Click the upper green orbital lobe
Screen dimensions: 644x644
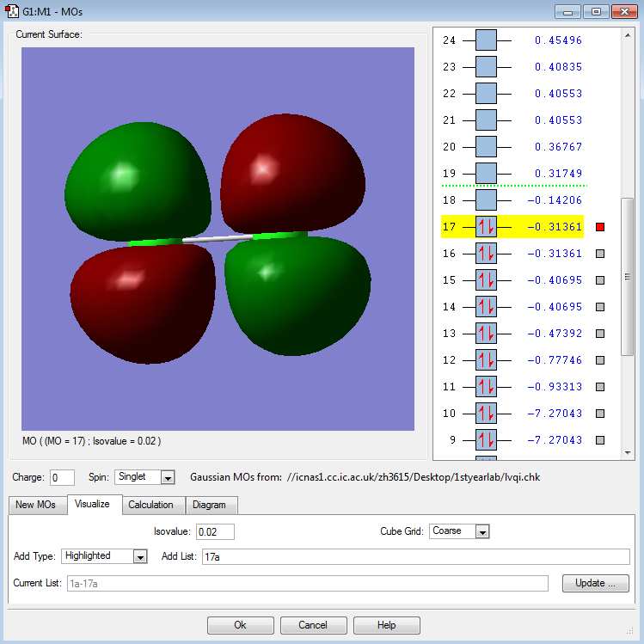pyautogui.click(x=138, y=181)
